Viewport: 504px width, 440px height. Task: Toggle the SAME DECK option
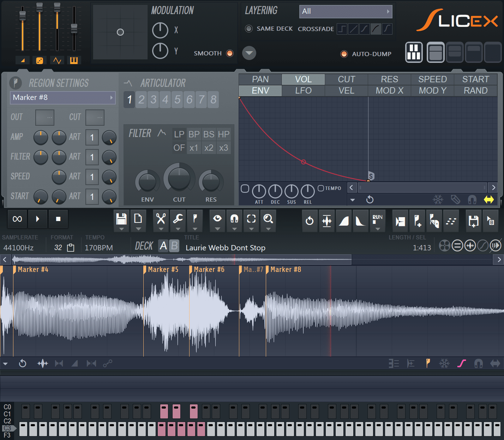pos(249,29)
